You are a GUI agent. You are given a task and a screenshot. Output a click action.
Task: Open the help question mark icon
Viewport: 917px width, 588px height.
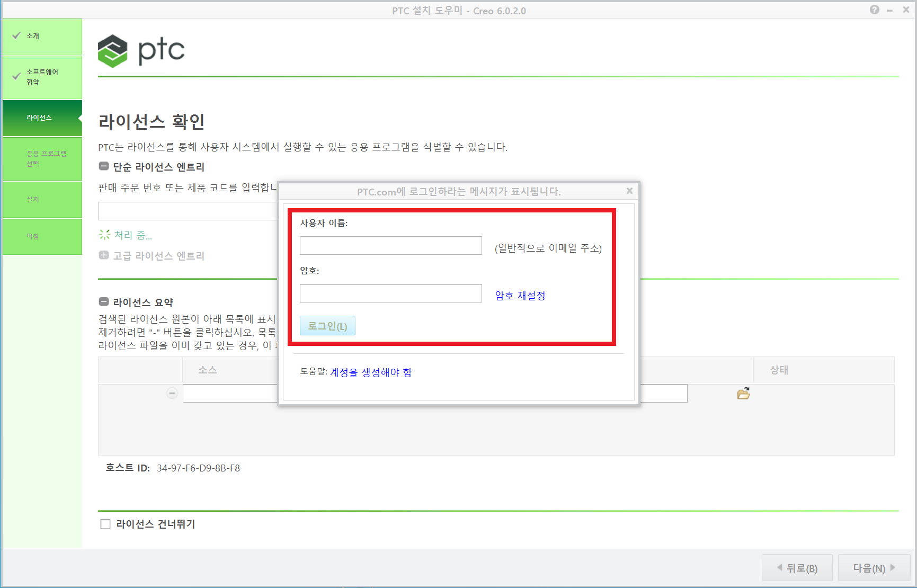click(x=874, y=10)
